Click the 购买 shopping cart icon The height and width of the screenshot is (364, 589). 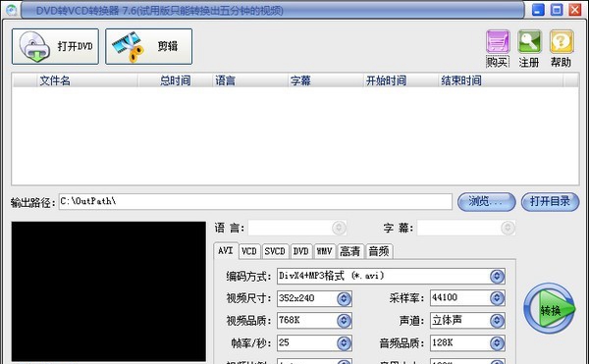click(498, 41)
